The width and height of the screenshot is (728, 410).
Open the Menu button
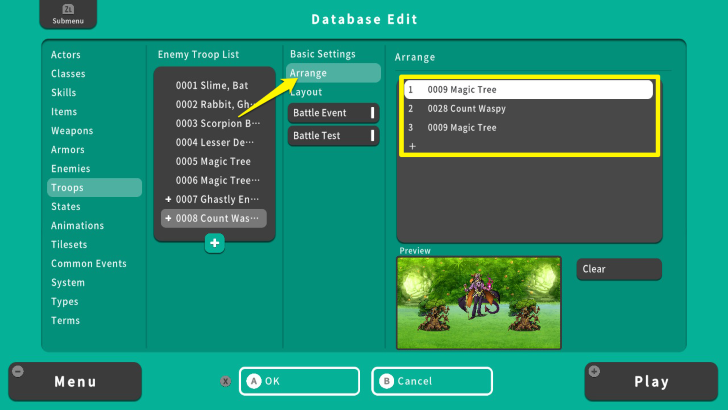coord(75,382)
